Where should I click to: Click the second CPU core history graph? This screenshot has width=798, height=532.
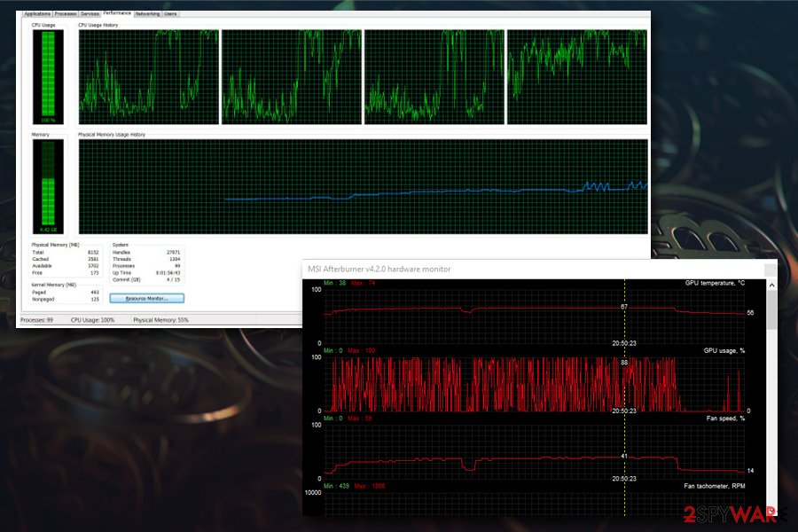point(292,77)
